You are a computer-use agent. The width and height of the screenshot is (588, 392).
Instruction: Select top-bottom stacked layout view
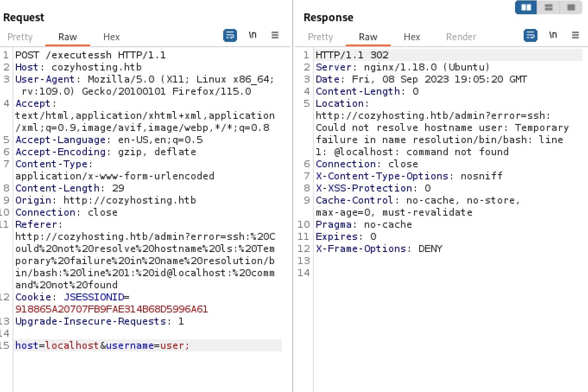click(x=549, y=7)
